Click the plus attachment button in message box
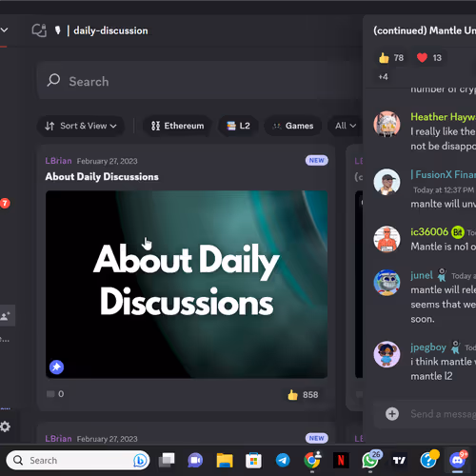Image resolution: width=476 pixels, height=476 pixels. click(392, 414)
